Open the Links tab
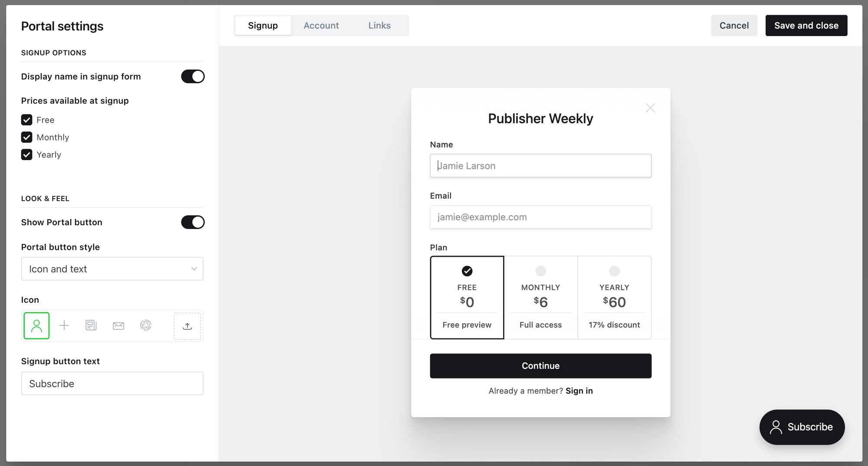The width and height of the screenshot is (868, 466). (x=379, y=25)
